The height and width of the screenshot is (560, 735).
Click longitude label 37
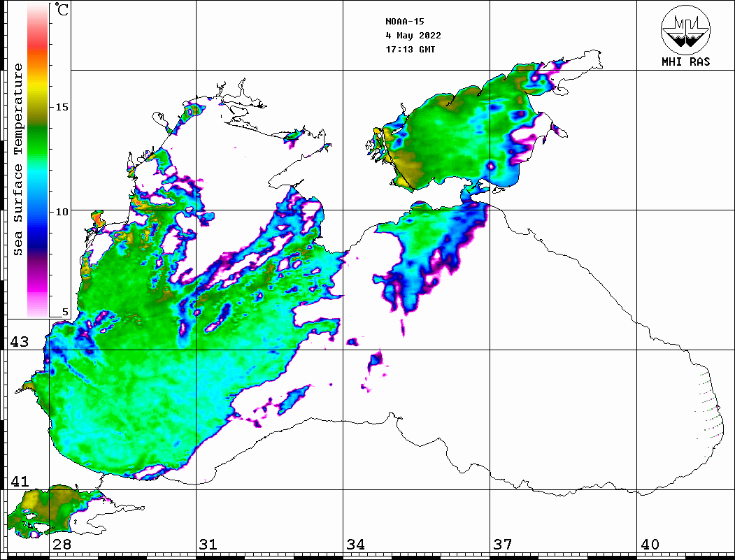(503, 545)
